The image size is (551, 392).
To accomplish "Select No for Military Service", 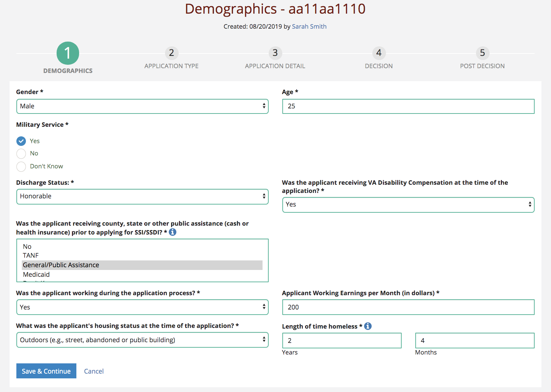I will click(21, 154).
